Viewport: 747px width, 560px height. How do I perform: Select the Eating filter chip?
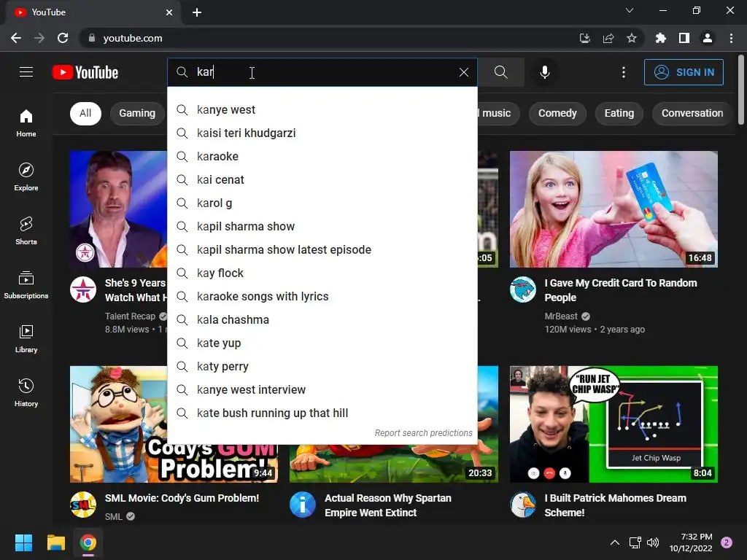click(619, 113)
